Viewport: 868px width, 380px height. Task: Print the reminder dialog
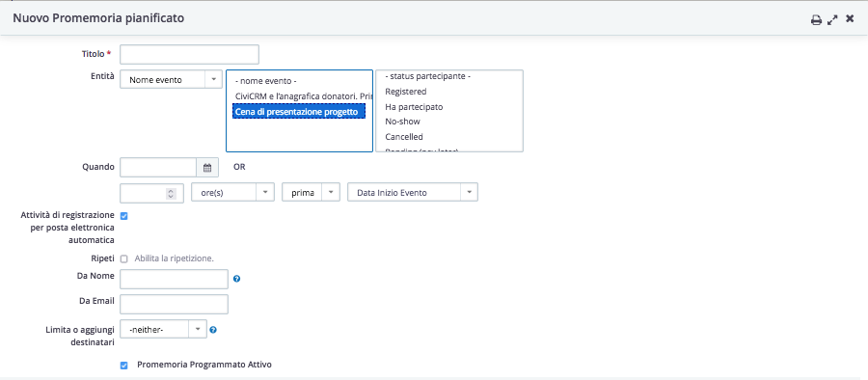tap(816, 20)
